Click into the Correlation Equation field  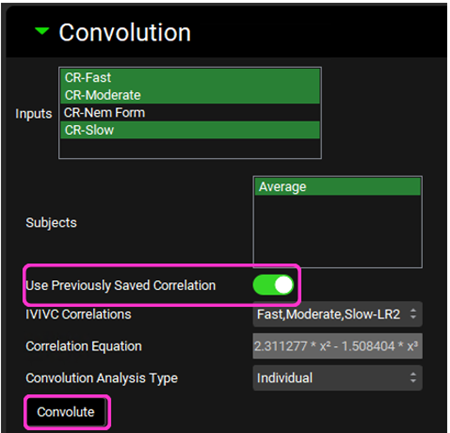click(x=337, y=346)
